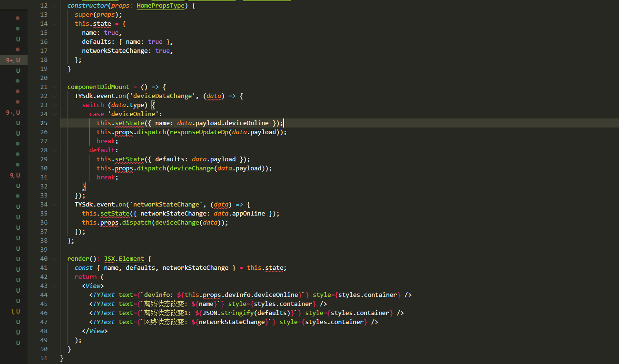This screenshot has height=364, width=619.
Task: Click the JSON identifier on line 46
Action: coord(210,313)
